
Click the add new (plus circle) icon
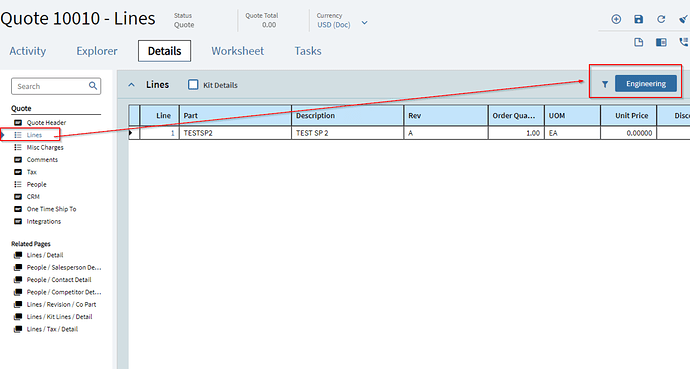(616, 19)
